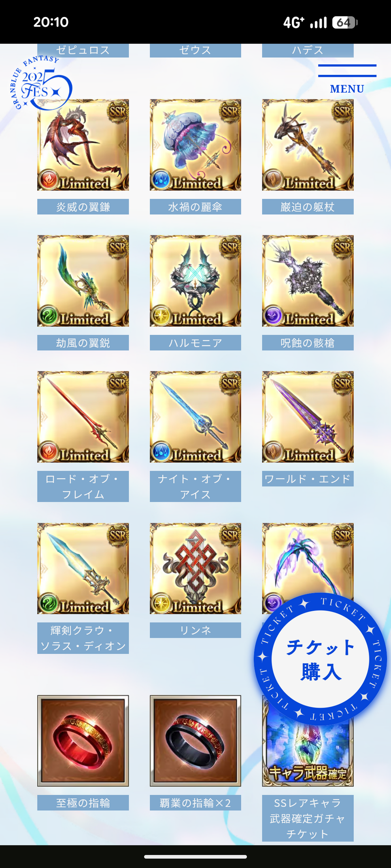The height and width of the screenshot is (868, 391).
Task: Pick the ナイト・オブ・アイス blue sword icon
Action: coord(195,417)
